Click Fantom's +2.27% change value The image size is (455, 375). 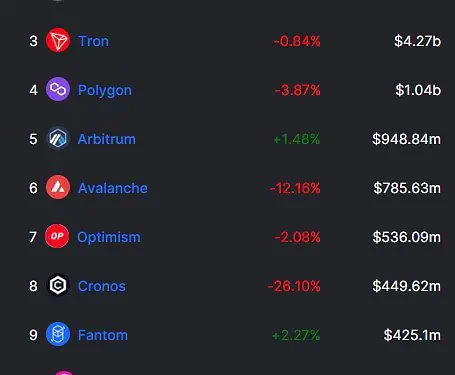tap(296, 335)
